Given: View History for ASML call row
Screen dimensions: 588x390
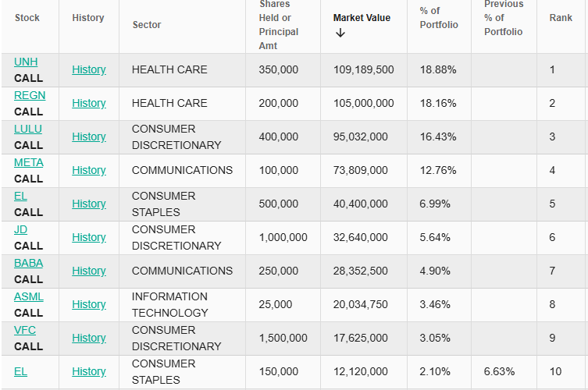Looking at the screenshot, I should (89, 304).
